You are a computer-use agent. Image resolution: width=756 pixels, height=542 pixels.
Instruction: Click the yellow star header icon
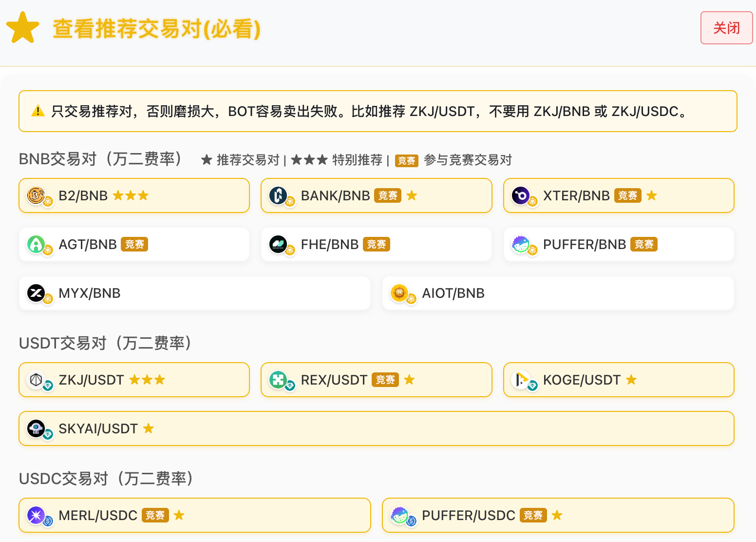click(23, 28)
